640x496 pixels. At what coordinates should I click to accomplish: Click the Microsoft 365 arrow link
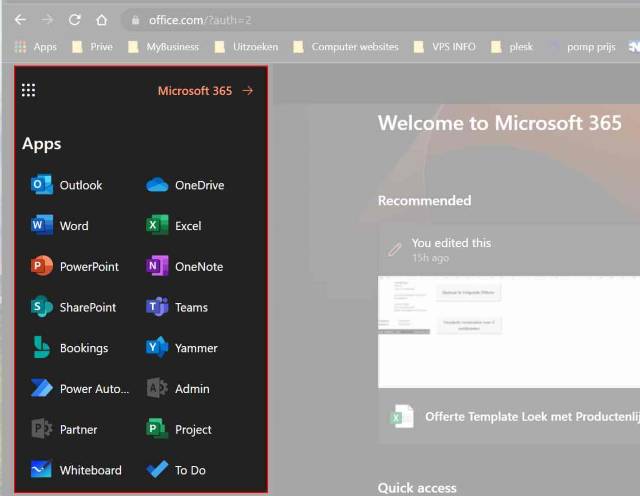tap(205, 91)
